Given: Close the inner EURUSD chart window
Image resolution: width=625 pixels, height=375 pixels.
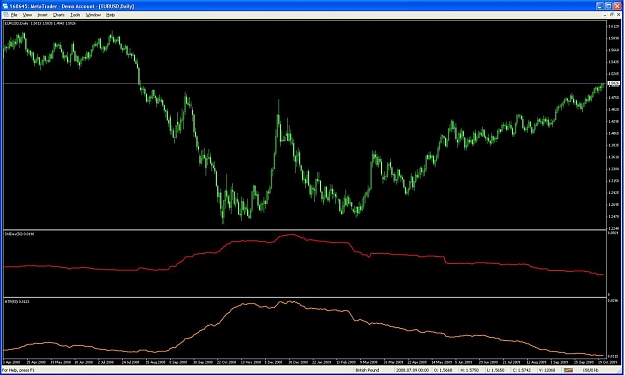Looking at the screenshot, I should coord(619,15).
